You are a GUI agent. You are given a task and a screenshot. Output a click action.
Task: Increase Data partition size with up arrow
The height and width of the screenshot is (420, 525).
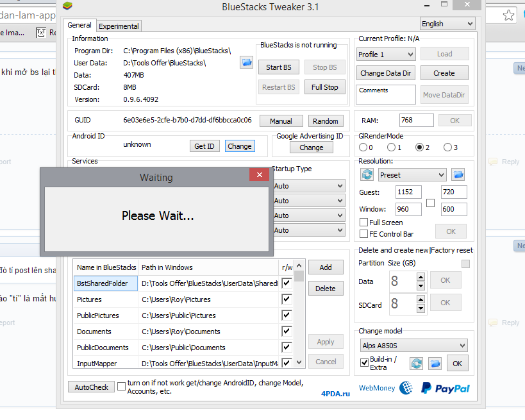point(421,277)
